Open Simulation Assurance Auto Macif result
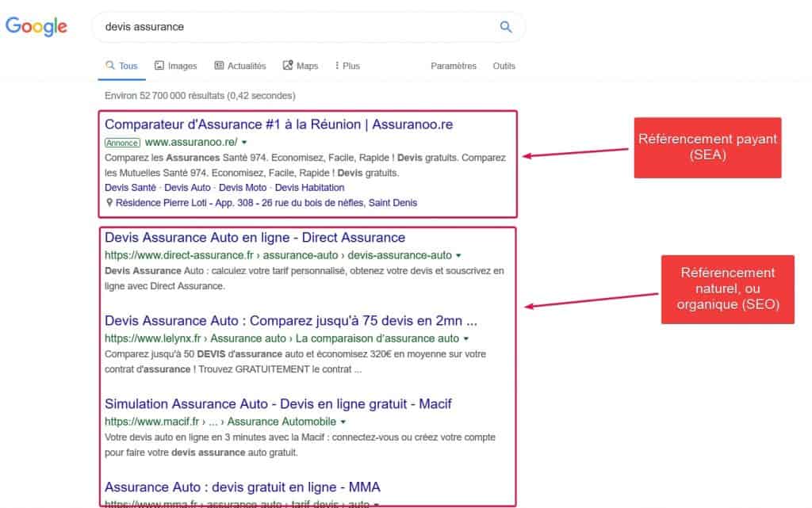The image size is (812, 508). pos(278,404)
